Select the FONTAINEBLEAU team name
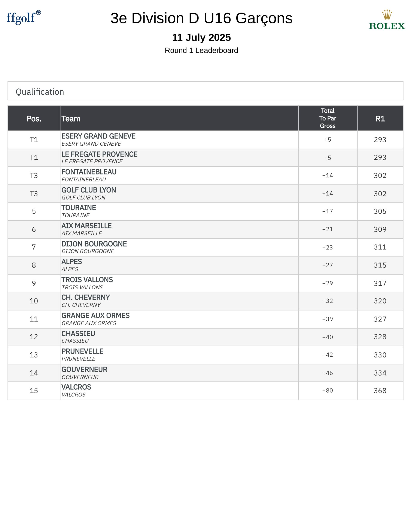Viewport: 411px width, 532px height. (89, 172)
